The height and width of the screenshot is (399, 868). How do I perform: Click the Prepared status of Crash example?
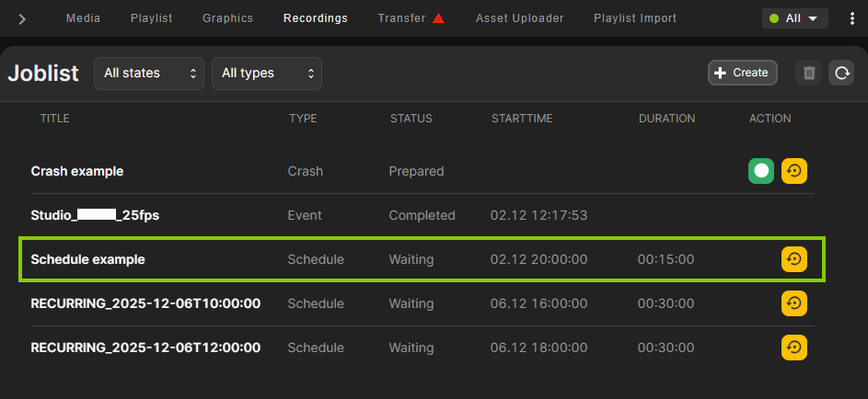[416, 171]
